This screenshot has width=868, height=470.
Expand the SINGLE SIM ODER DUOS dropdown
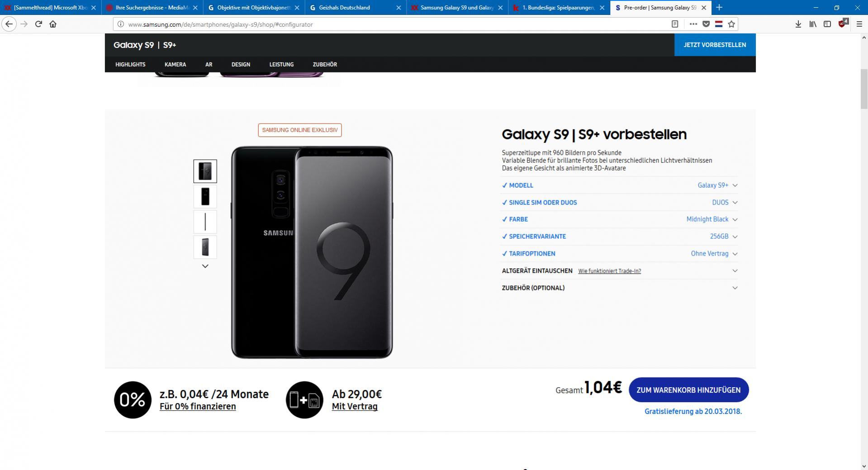(x=619, y=203)
